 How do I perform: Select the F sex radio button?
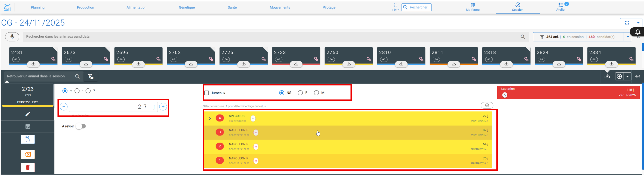coord(300,93)
